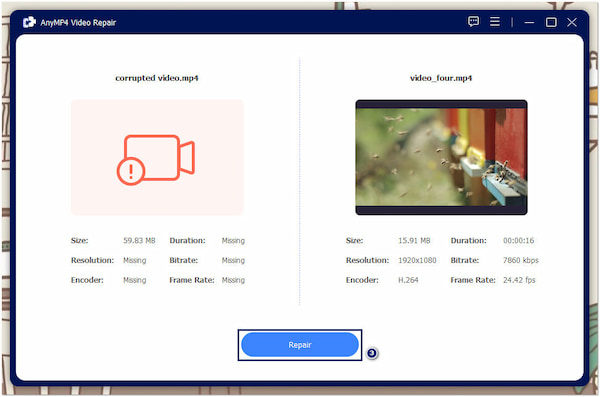Click the Missing value beside corrupted Bitrate

[233, 260]
